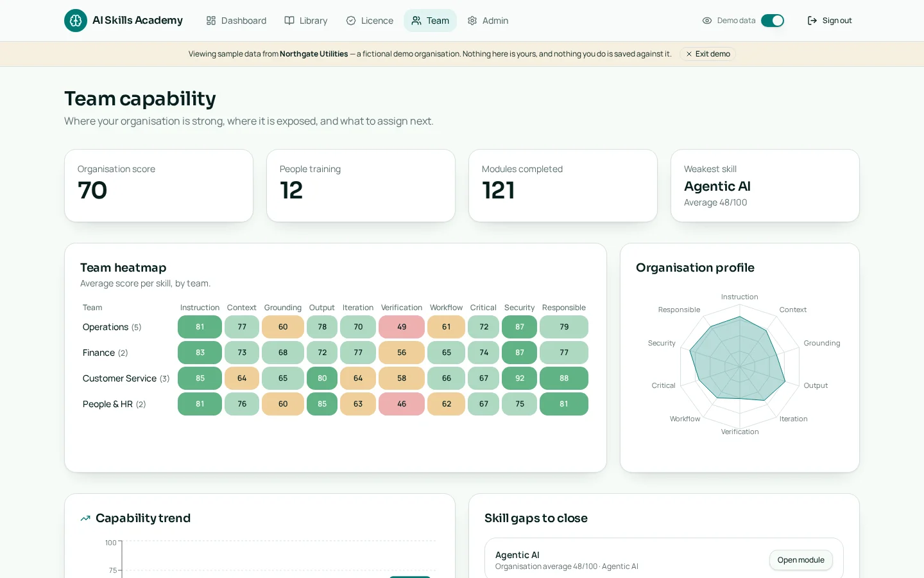Screen dimensions: 924x578
Task: Click the Organisation profile heading
Action: coord(695,268)
